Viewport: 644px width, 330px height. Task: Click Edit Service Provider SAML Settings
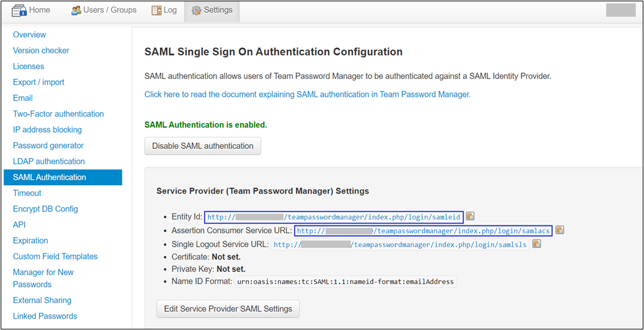(x=228, y=308)
